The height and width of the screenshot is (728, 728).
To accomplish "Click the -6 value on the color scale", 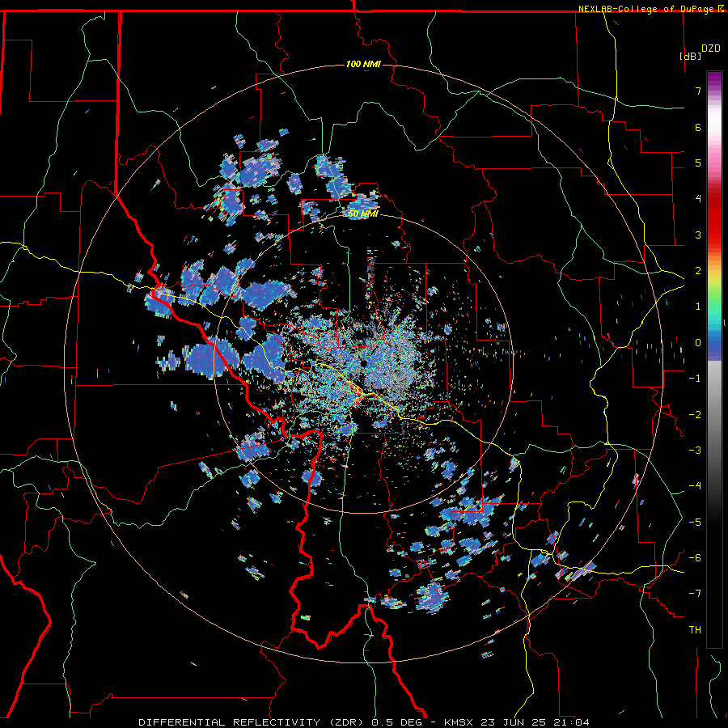I will pos(695,558).
